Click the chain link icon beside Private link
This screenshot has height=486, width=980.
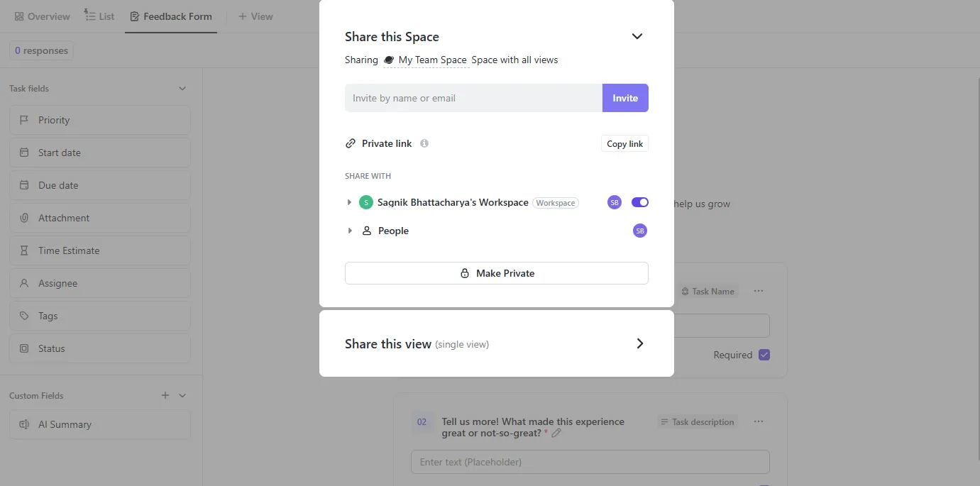(x=351, y=143)
